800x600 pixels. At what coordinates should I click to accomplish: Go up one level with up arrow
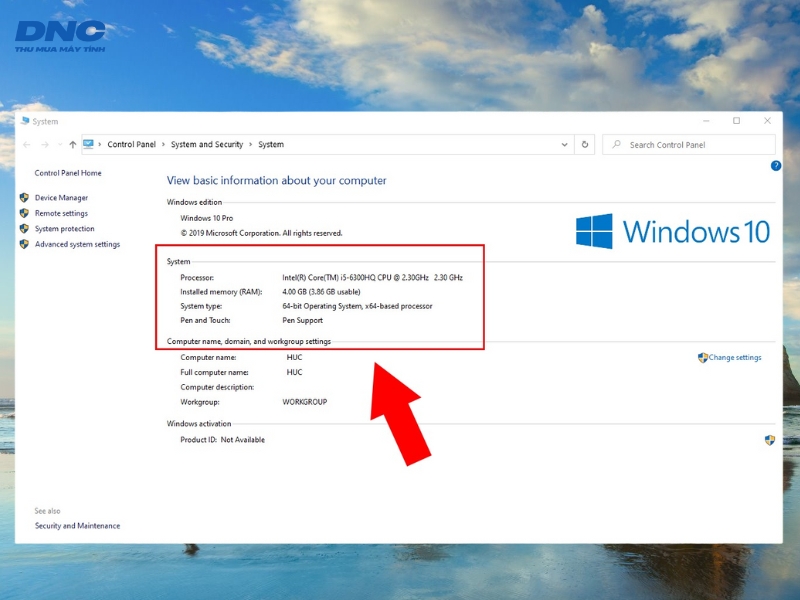click(x=72, y=145)
